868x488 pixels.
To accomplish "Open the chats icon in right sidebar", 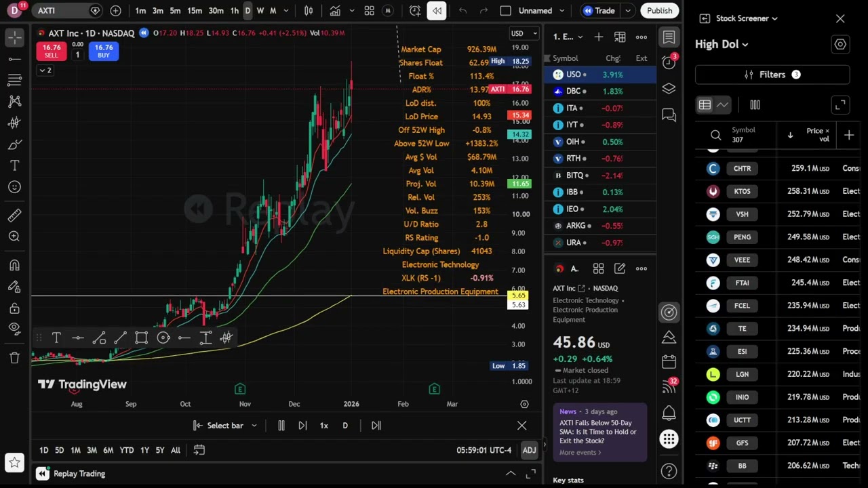I will click(669, 115).
